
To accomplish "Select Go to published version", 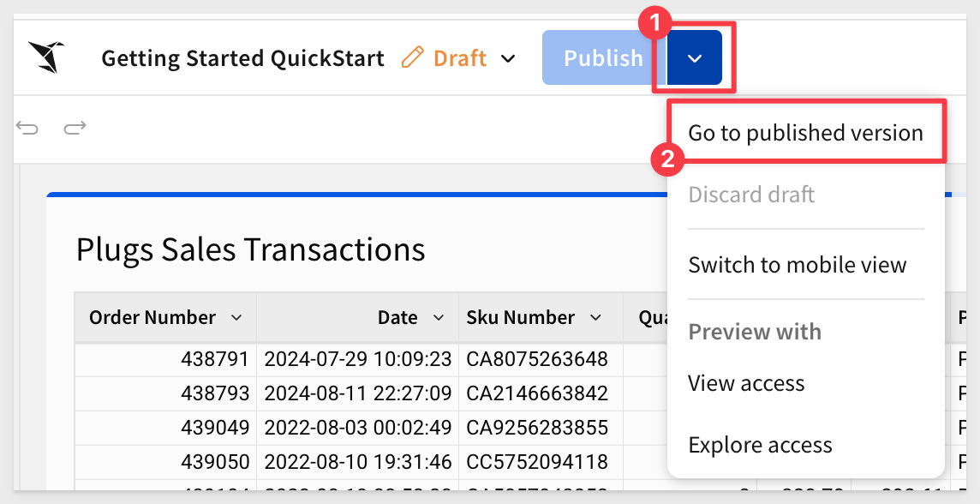I will click(x=805, y=133).
